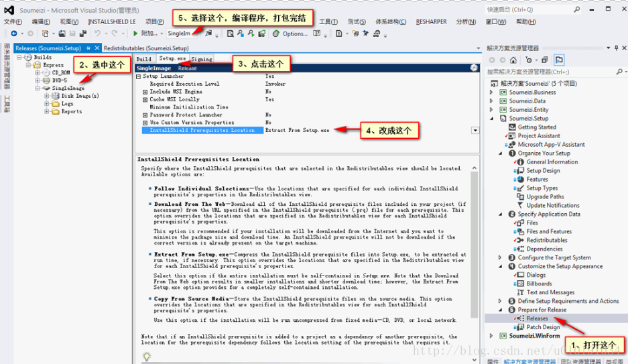Expand the Disk Image(s) node
628x364 pixels.
tap(46, 96)
